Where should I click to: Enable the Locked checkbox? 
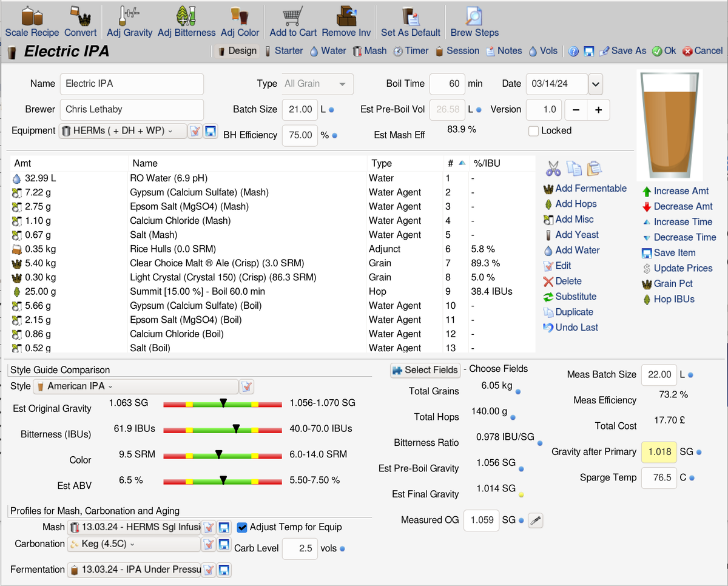click(534, 130)
